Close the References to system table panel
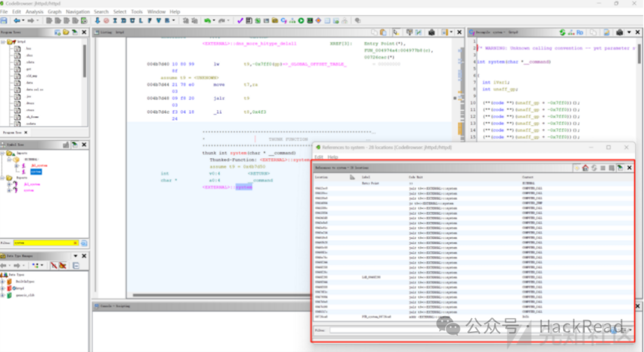 (x=629, y=168)
